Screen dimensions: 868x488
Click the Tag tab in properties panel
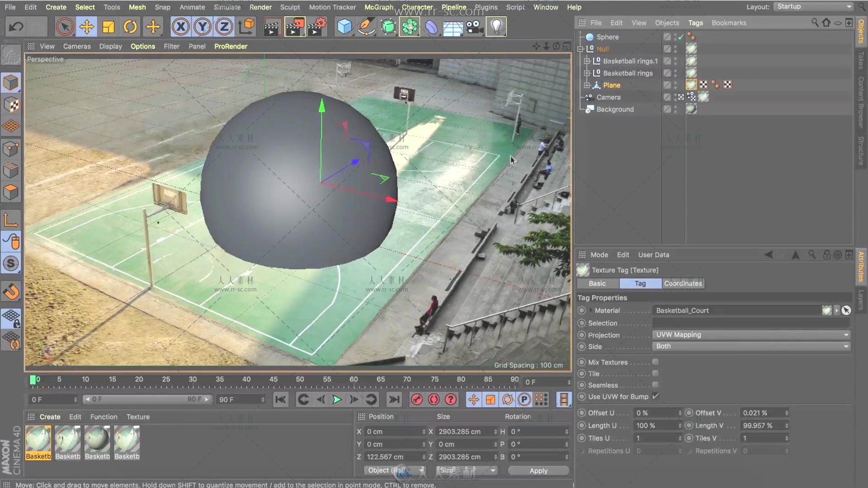tap(640, 283)
